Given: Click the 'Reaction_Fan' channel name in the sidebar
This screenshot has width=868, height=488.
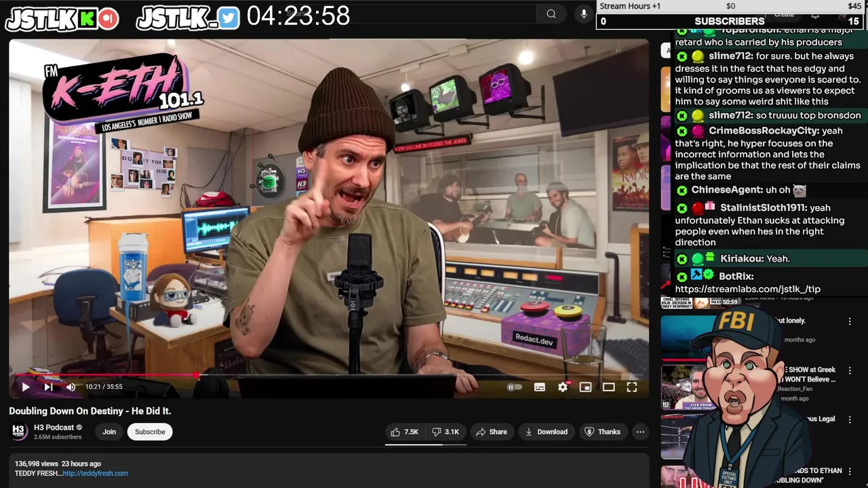Looking at the screenshot, I should (x=795, y=389).
